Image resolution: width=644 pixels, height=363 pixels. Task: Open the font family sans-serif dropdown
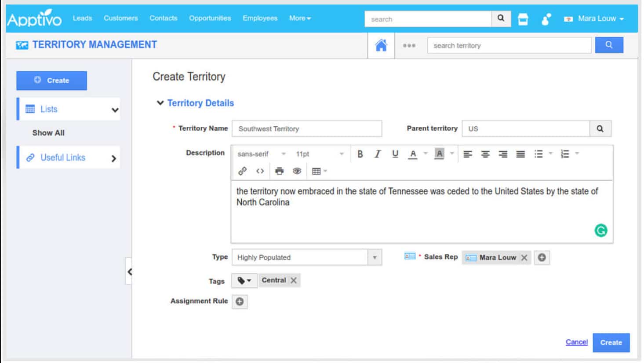coord(262,154)
